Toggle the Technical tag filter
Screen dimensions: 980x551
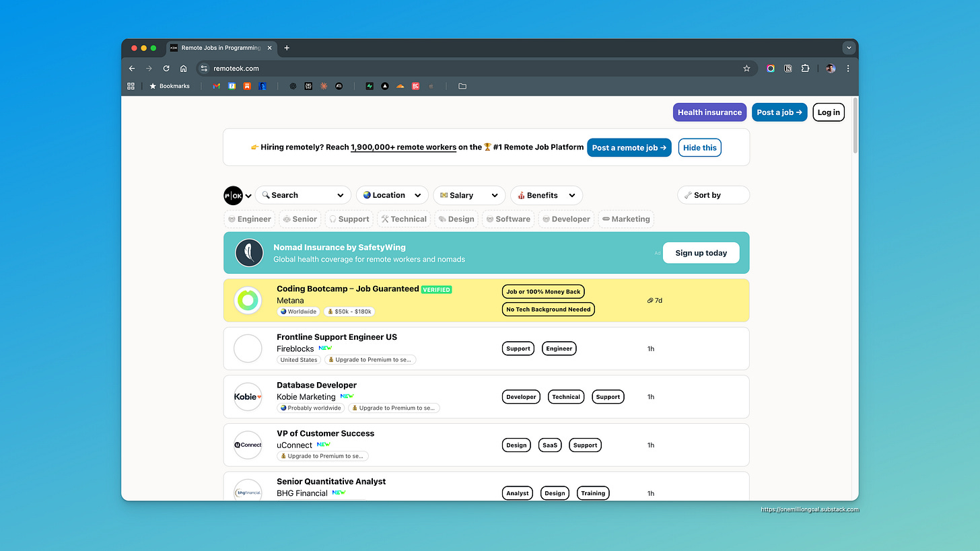tap(404, 219)
